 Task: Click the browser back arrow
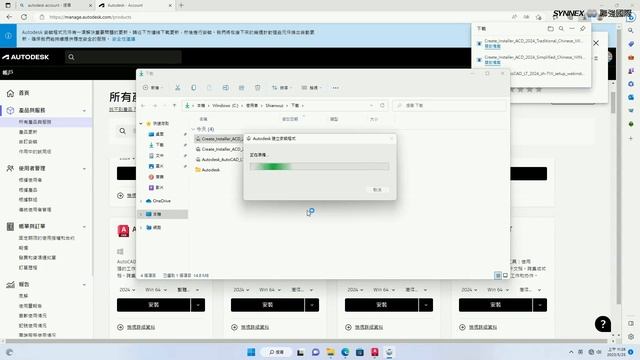(9, 17)
